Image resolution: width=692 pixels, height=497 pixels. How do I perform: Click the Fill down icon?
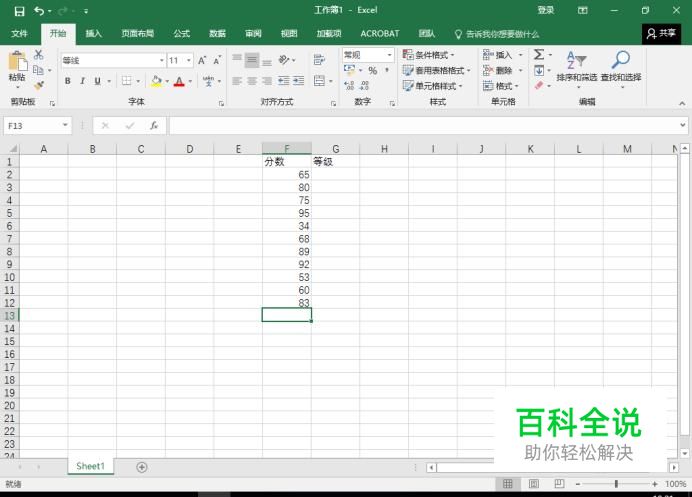(539, 70)
